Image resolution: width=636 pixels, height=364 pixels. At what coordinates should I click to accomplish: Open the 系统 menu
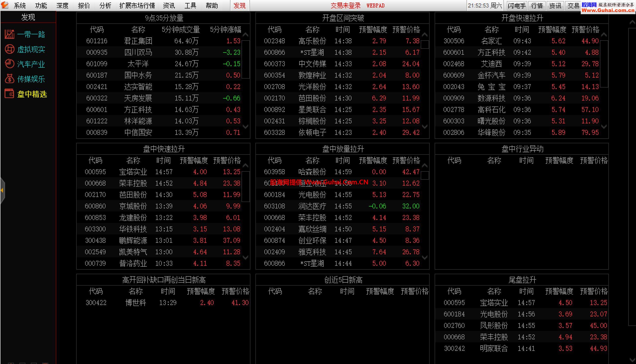click(19, 5)
